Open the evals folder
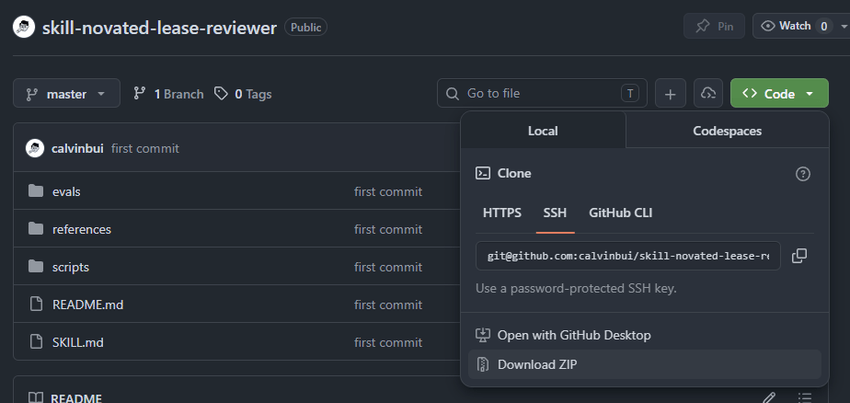Screen dimensions: 850x403 (x=66, y=191)
